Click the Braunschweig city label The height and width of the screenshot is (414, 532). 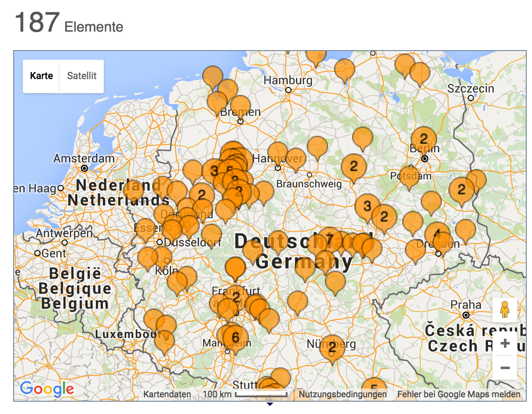pyautogui.click(x=309, y=184)
